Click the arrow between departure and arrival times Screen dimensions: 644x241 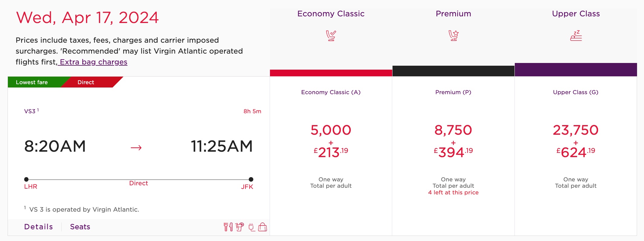(136, 147)
